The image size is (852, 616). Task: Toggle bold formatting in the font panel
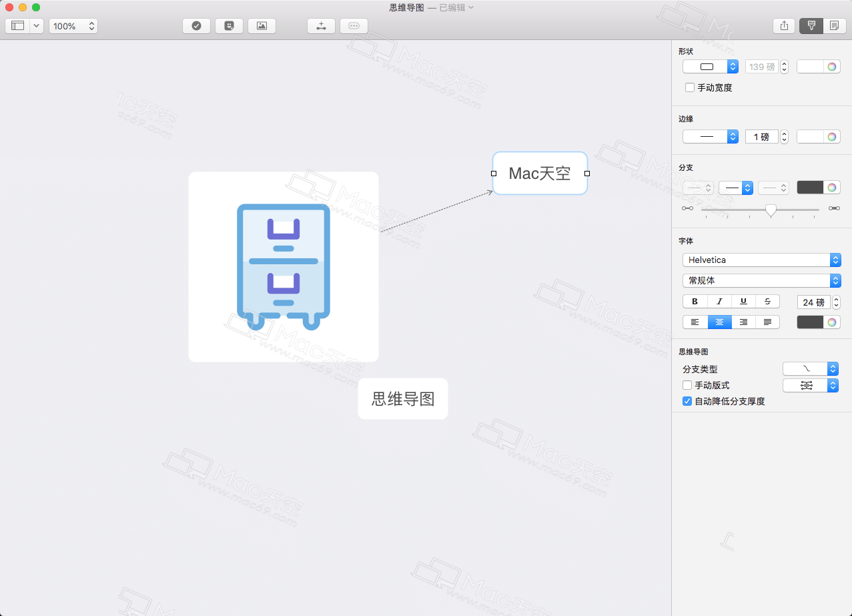point(695,301)
